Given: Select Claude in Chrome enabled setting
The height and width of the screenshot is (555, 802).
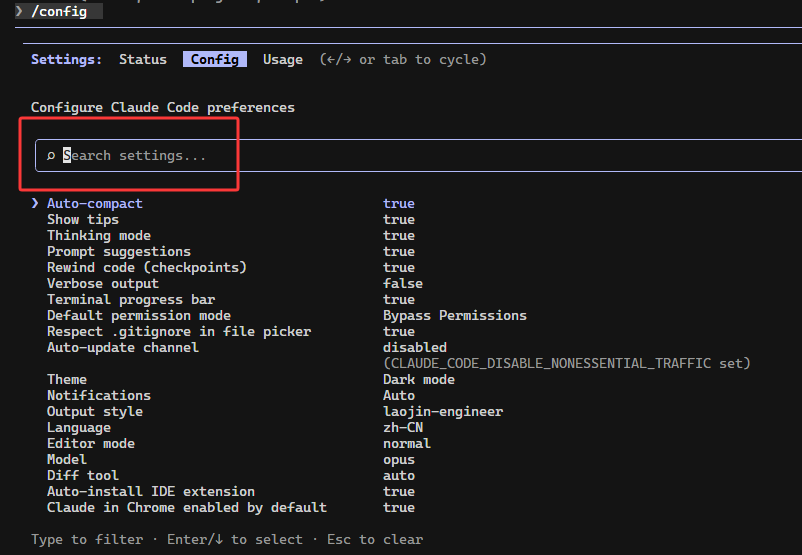Looking at the screenshot, I should 187,507.
